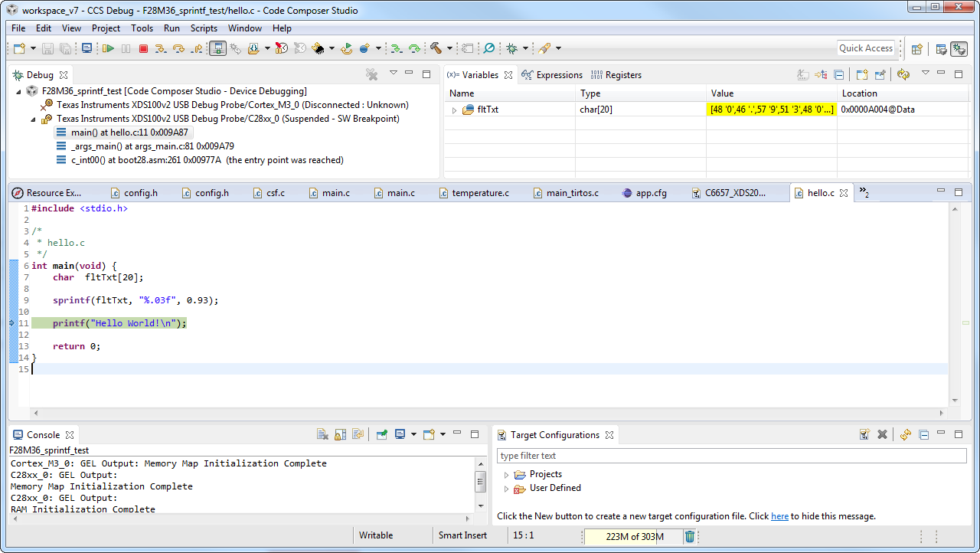
Task: Resume program execution with green play icon
Action: [x=108, y=48]
